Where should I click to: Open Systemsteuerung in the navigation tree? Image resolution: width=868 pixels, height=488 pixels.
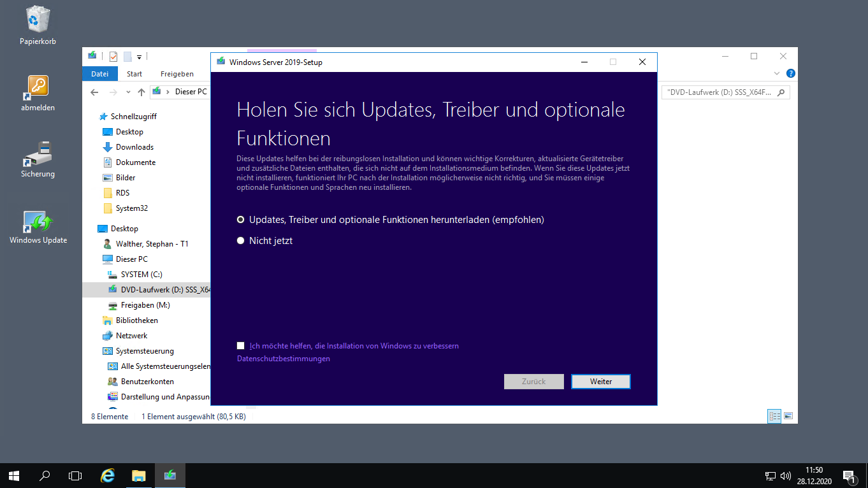pos(145,351)
